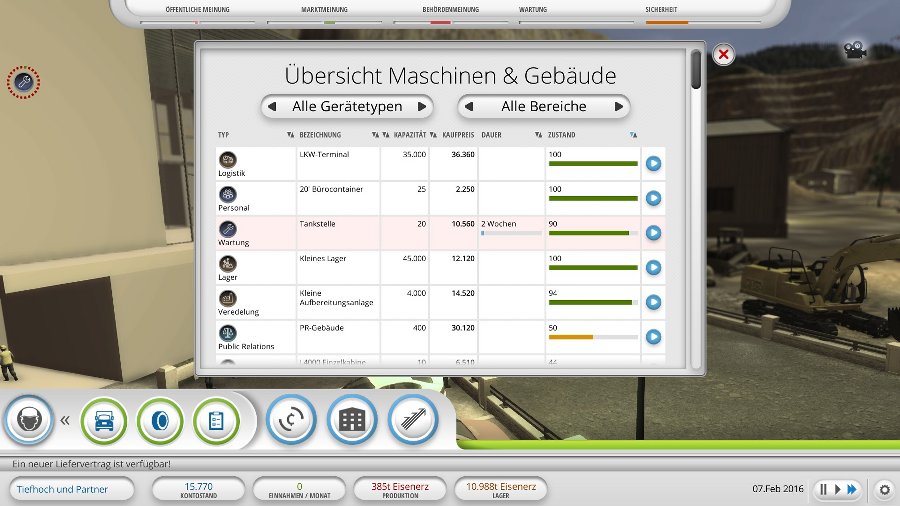Click the camera icon at top right
Screen dimensions: 900x506
(853, 51)
